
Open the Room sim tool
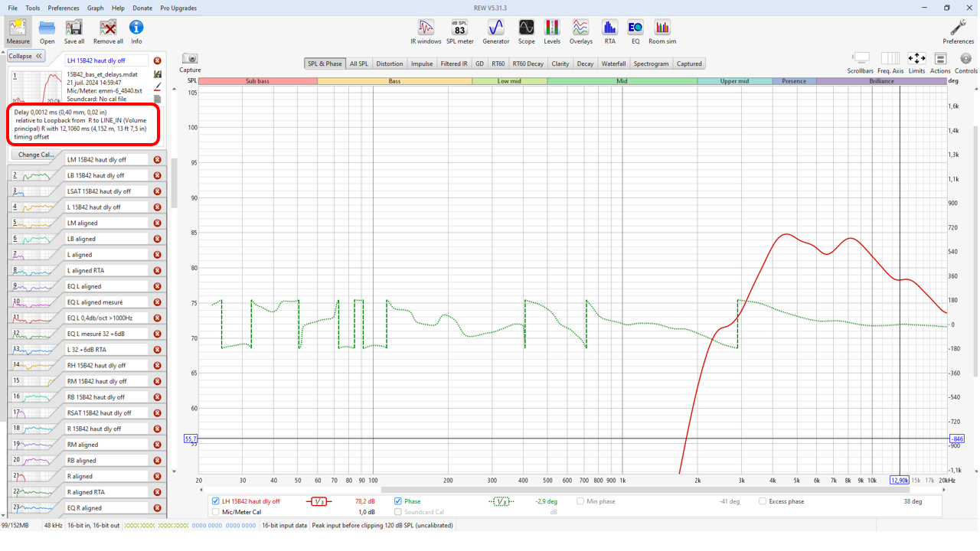[661, 31]
